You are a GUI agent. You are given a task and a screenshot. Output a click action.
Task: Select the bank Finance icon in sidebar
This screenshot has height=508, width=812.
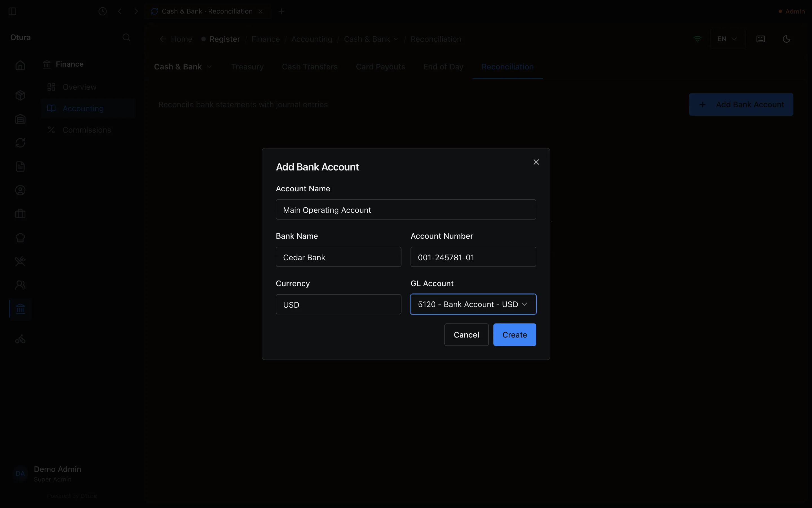(x=20, y=309)
